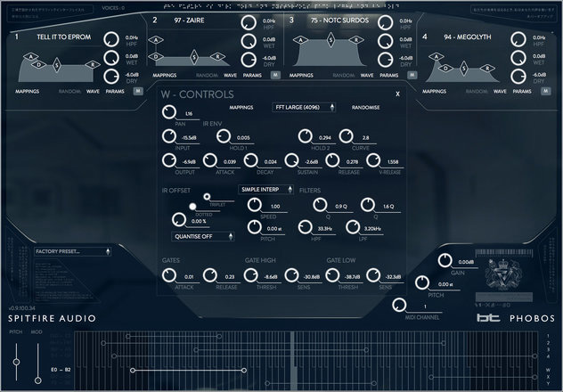
Task: Toggle the M button of slot 2
Action: (x=275, y=75)
